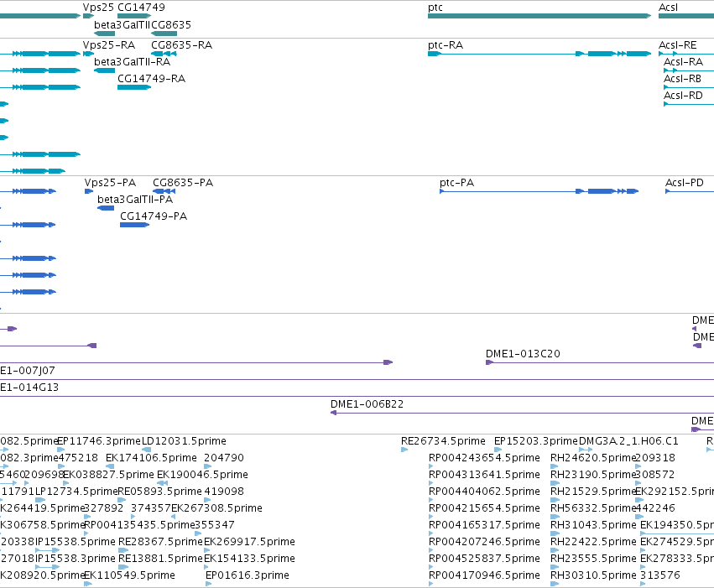Select EST LP12734.5prime
The width and height of the screenshot is (714, 588).
click(76, 492)
